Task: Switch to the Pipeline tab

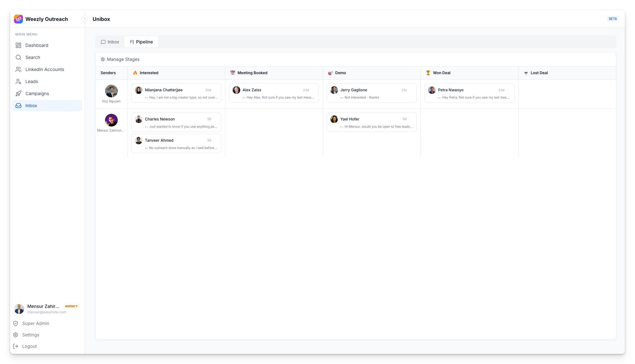Action: click(x=141, y=42)
